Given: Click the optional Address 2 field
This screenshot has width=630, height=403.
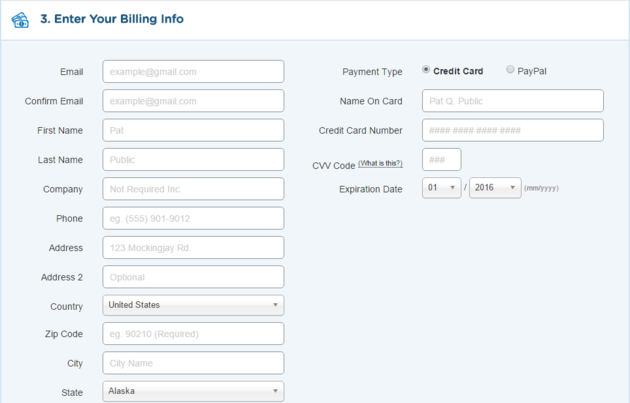Looking at the screenshot, I should click(x=193, y=277).
